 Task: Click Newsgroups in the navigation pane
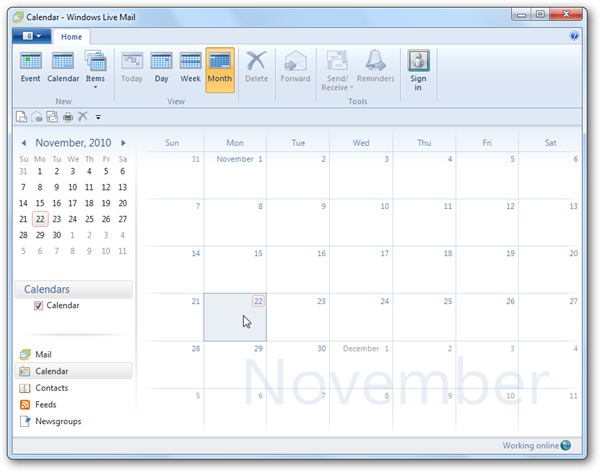point(58,421)
